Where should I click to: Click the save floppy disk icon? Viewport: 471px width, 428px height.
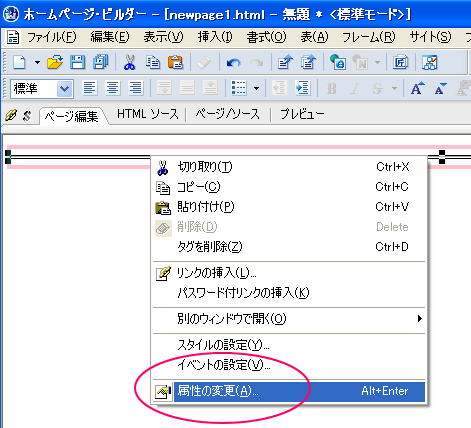coord(78,62)
